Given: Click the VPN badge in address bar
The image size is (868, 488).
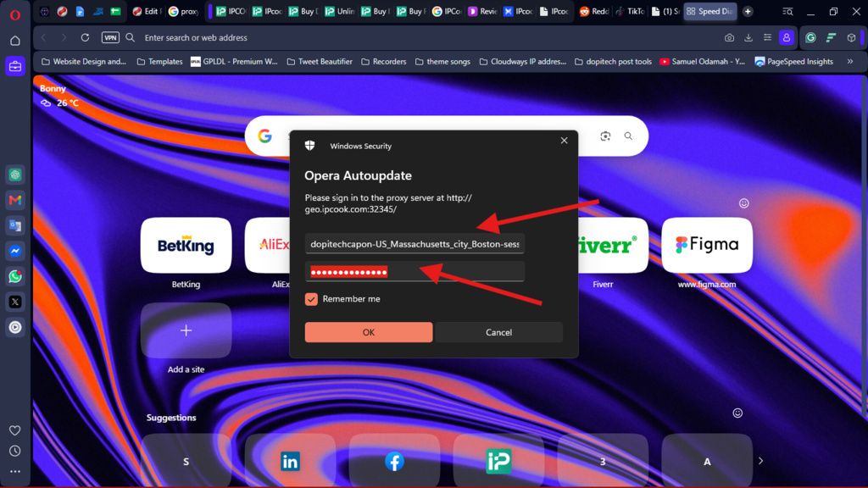Looking at the screenshot, I should pos(110,37).
